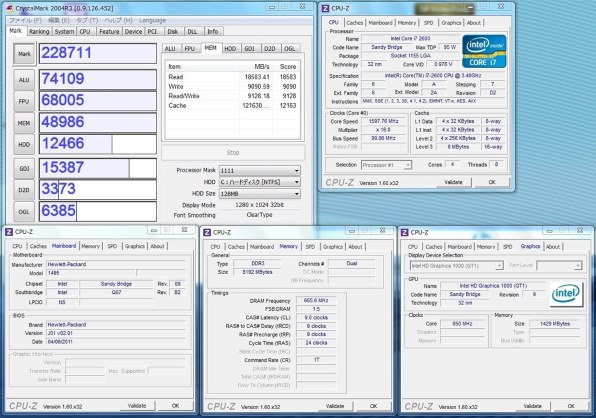Click the Stop button in CrystalMark
This screenshot has width=596, height=418.
(233, 152)
